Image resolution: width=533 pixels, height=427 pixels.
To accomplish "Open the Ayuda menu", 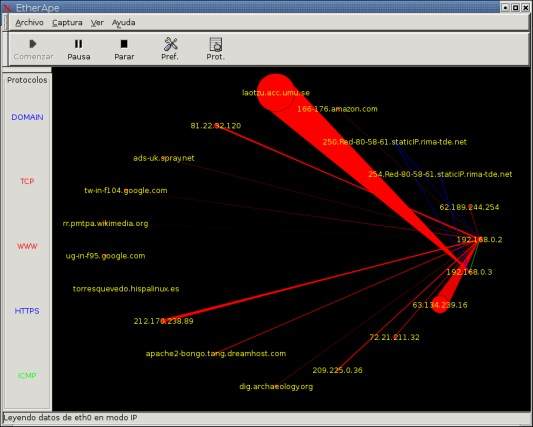I will click(124, 23).
